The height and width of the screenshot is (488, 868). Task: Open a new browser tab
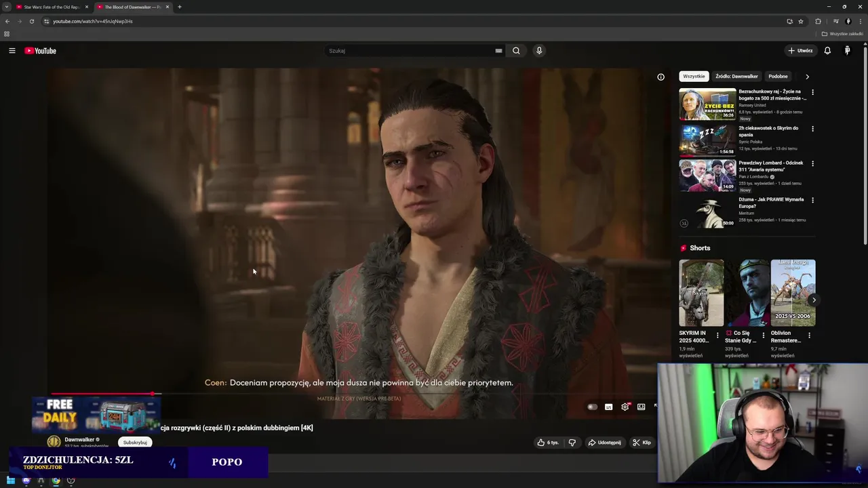[x=179, y=7]
